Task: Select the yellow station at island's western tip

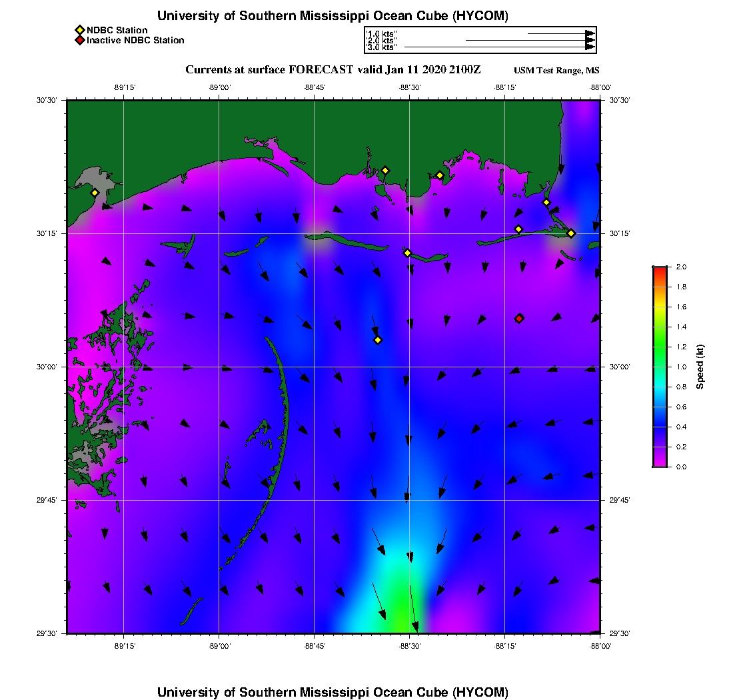Action: click(x=407, y=253)
